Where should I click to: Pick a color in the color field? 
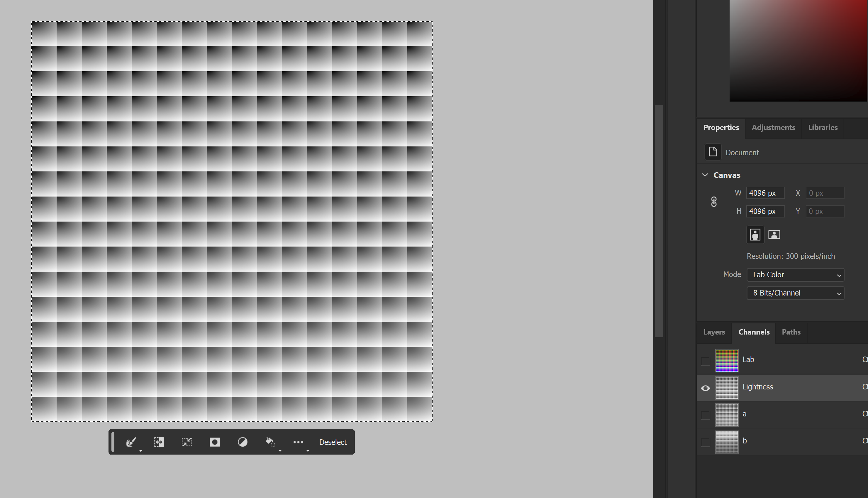coord(798,51)
